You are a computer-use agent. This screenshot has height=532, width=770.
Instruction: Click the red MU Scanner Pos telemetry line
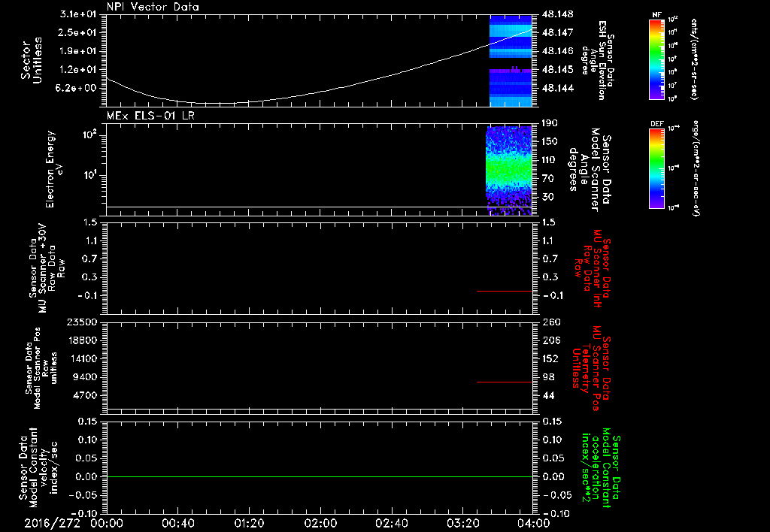[505, 382]
